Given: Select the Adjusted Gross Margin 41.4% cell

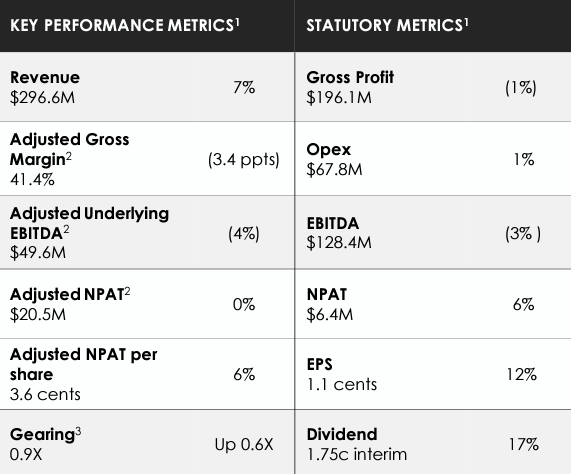Looking at the screenshot, I should (x=70, y=159).
